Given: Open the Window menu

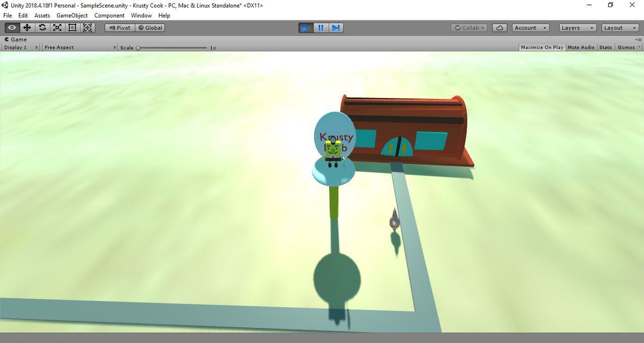Looking at the screenshot, I should pyautogui.click(x=141, y=16).
